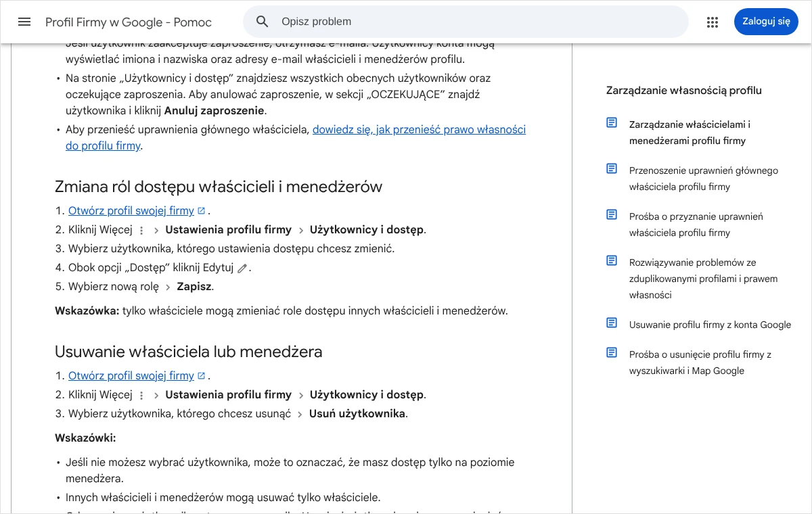Viewport: 812px width, 514px height.
Task: Open Przenoszenie uprawnień głównego właściciela article
Action: tap(704, 179)
